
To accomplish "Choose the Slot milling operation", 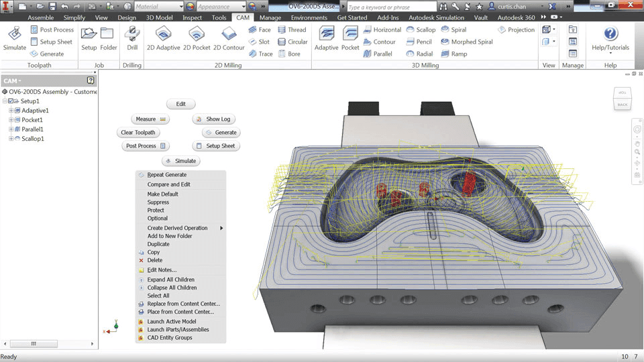I will [259, 42].
